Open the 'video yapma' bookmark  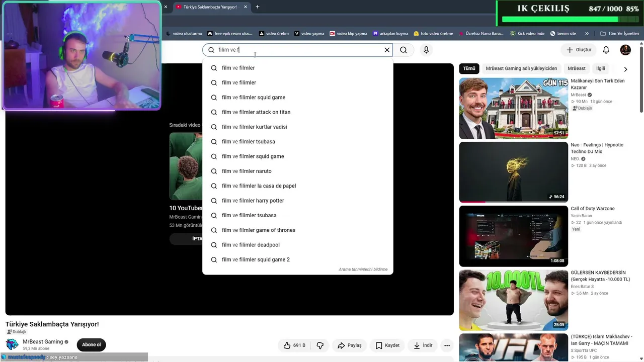click(x=309, y=34)
